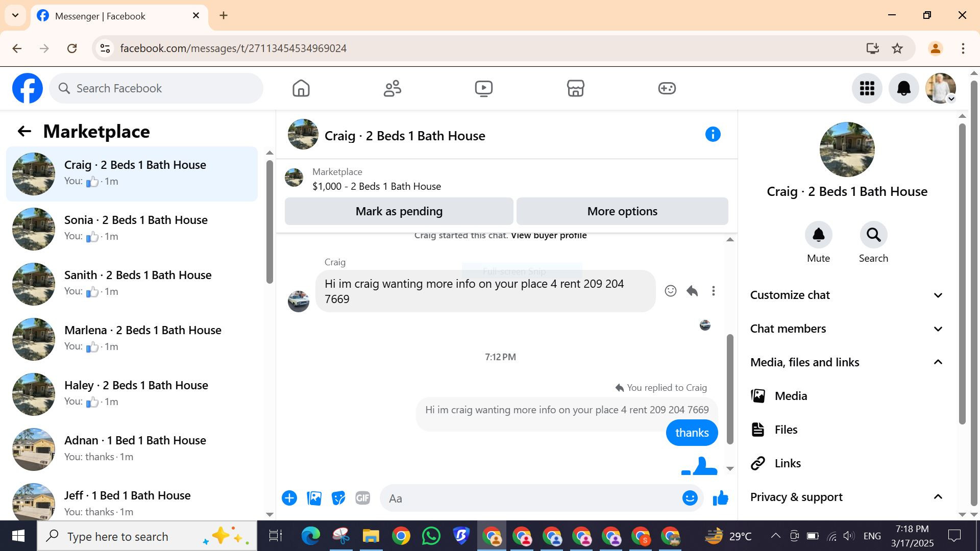Click the browser address bar URL
The image size is (980, 551).
point(233,48)
